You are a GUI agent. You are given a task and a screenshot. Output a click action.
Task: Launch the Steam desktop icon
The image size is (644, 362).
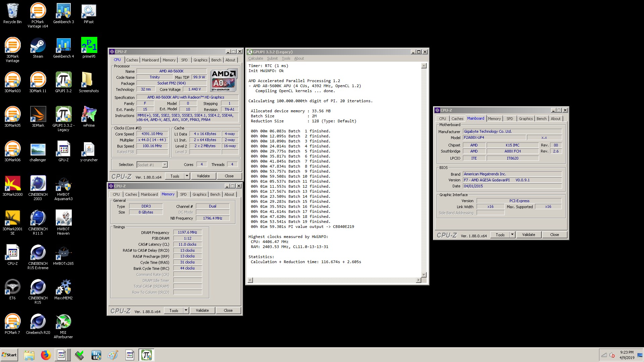coord(38,48)
